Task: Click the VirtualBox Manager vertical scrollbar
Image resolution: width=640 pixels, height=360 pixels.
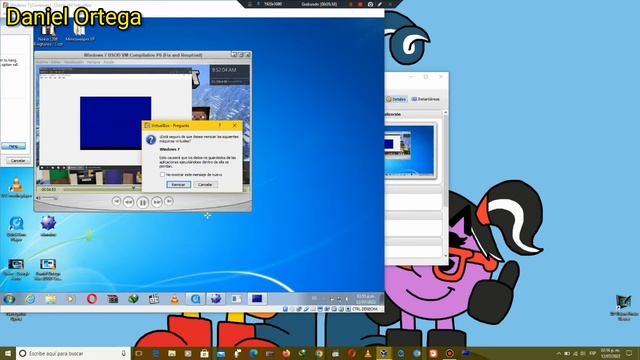Action: click(445, 184)
